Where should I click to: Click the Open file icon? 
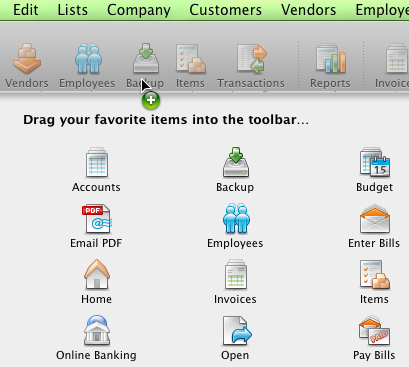[x=237, y=330]
